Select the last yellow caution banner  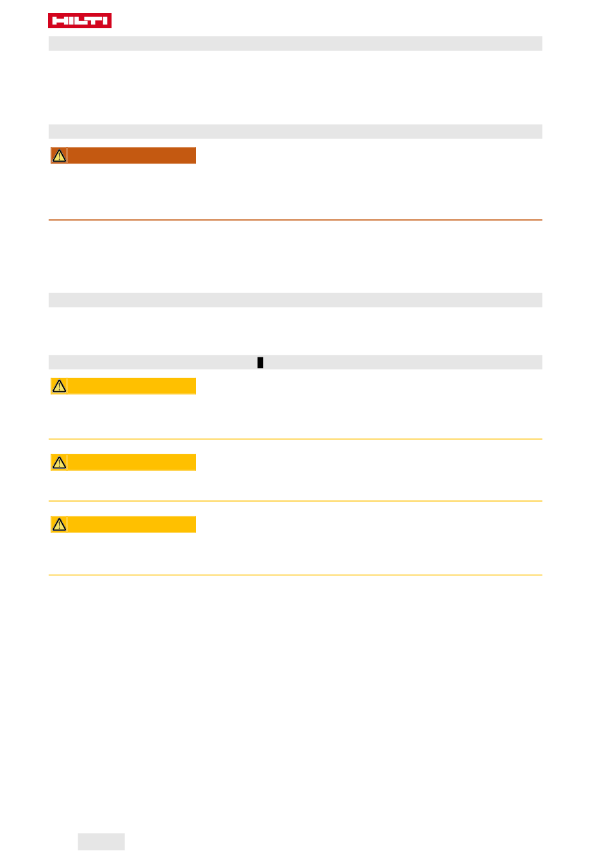point(131,525)
